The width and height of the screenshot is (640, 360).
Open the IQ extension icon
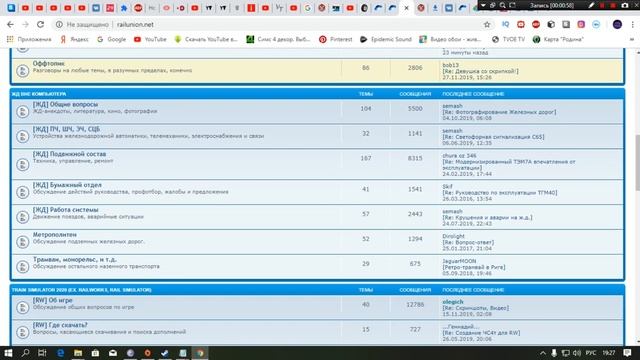[x=505, y=24]
